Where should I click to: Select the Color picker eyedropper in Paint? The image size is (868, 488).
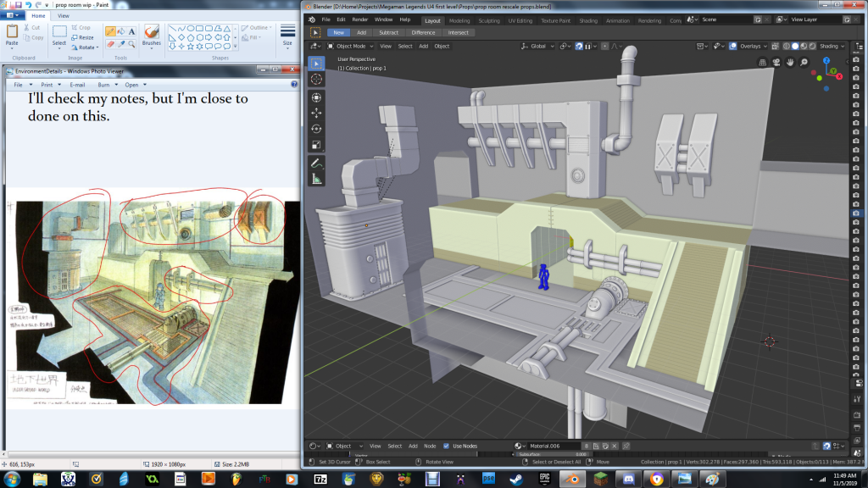click(121, 44)
